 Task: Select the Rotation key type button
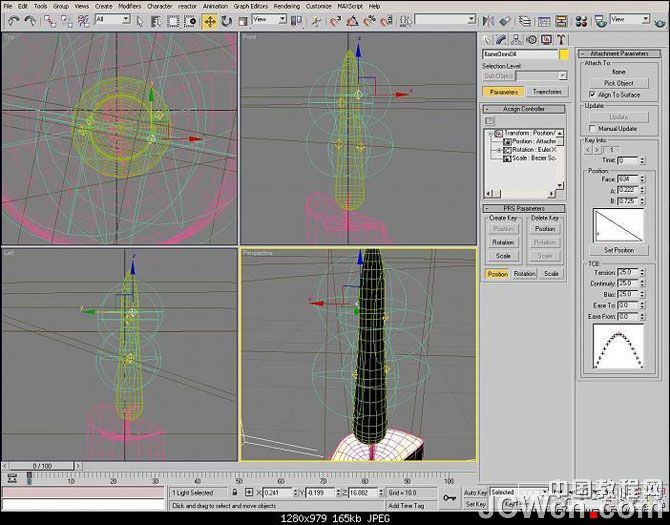(x=524, y=274)
